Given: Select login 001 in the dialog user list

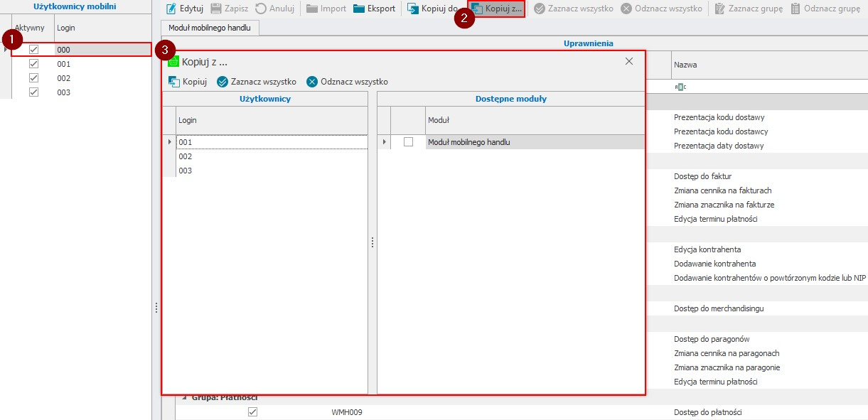Looking at the screenshot, I should [272, 142].
